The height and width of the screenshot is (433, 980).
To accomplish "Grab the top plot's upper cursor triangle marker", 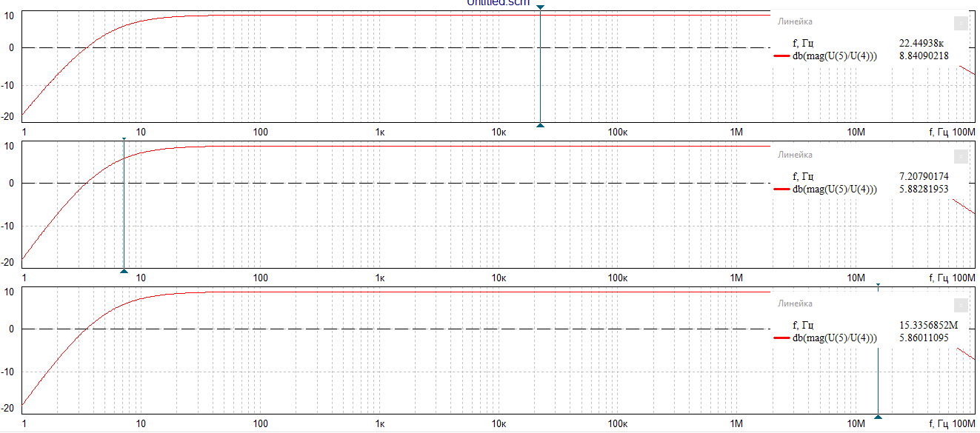I will [540, 7].
